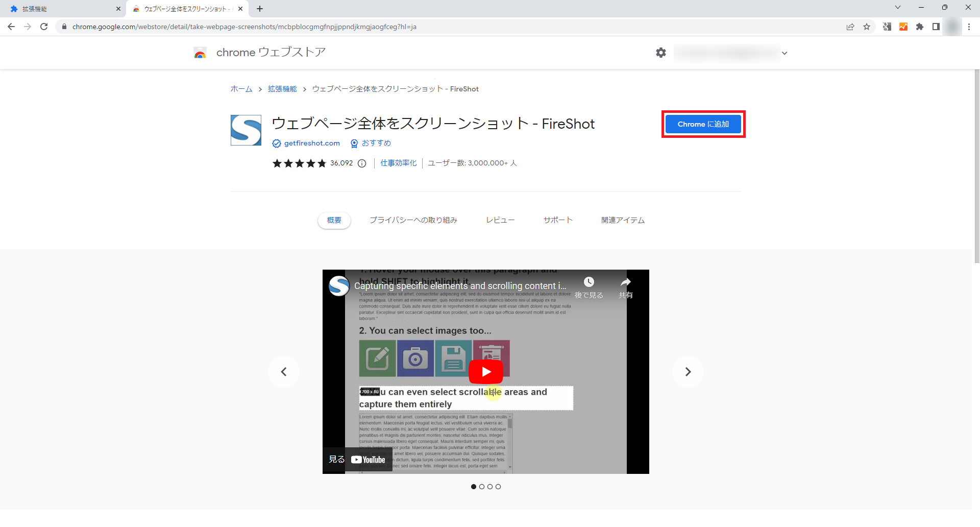Open the browser side panel icon

[x=936, y=27]
